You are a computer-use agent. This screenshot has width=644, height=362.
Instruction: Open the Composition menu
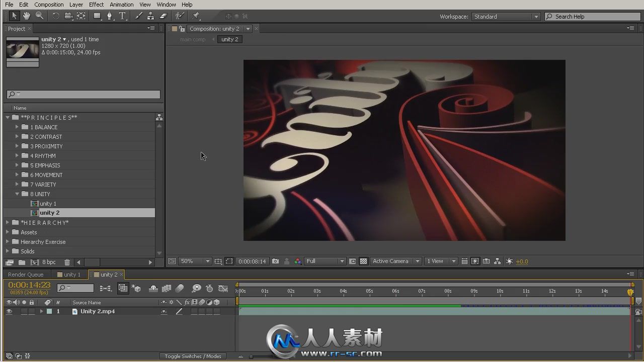[49, 5]
